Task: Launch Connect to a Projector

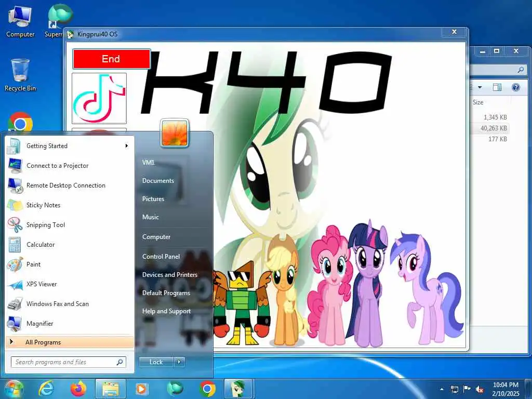Action: (x=70, y=166)
